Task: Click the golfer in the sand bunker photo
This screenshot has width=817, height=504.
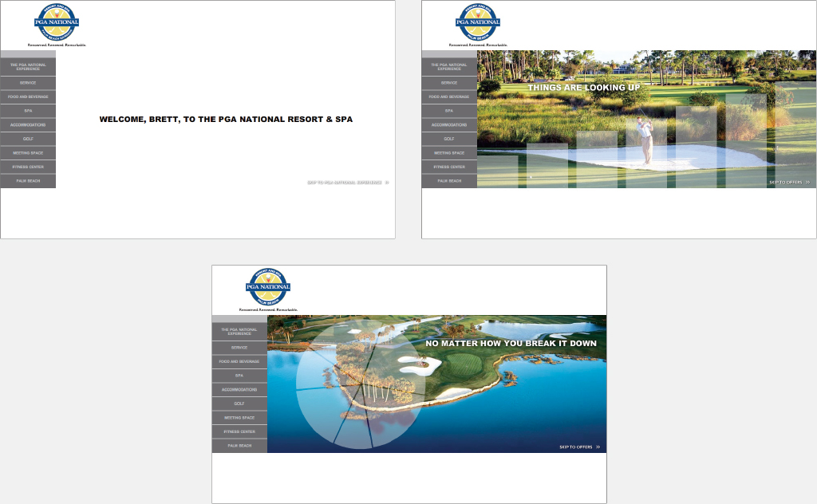Action: click(645, 138)
